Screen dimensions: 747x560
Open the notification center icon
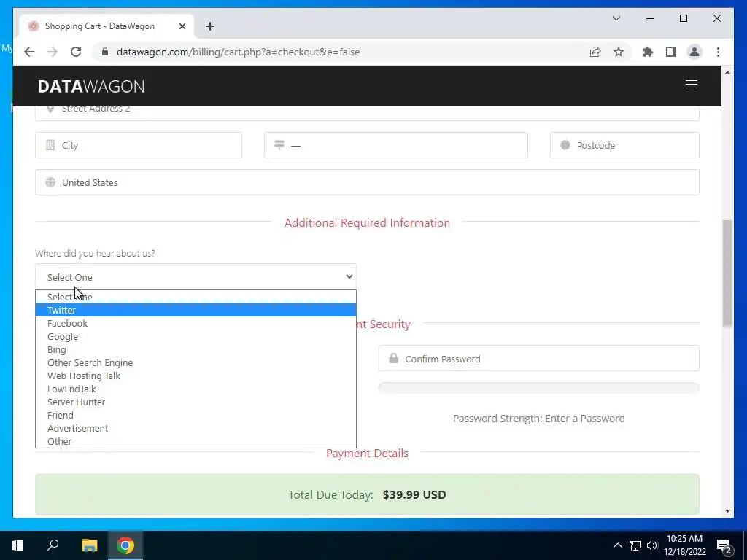tap(724, 546)
